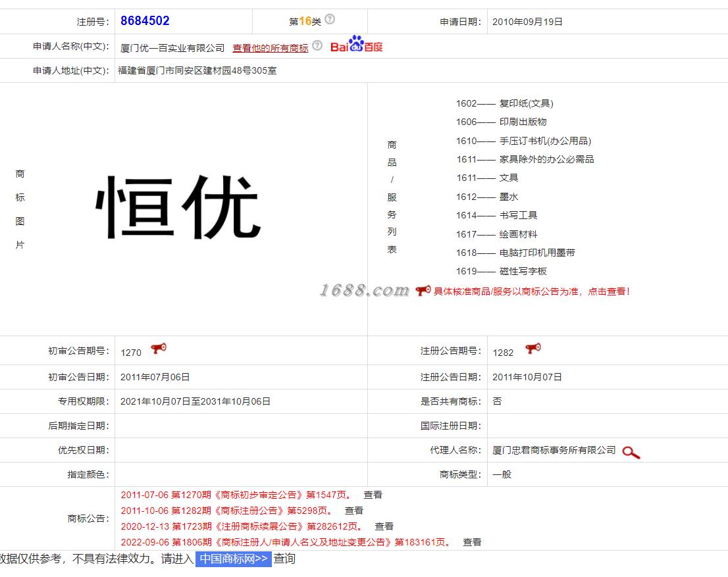The image size is (728, 577).
Task: Click goods item 1606 印刷出版物
Action: (x=502, y=122)
